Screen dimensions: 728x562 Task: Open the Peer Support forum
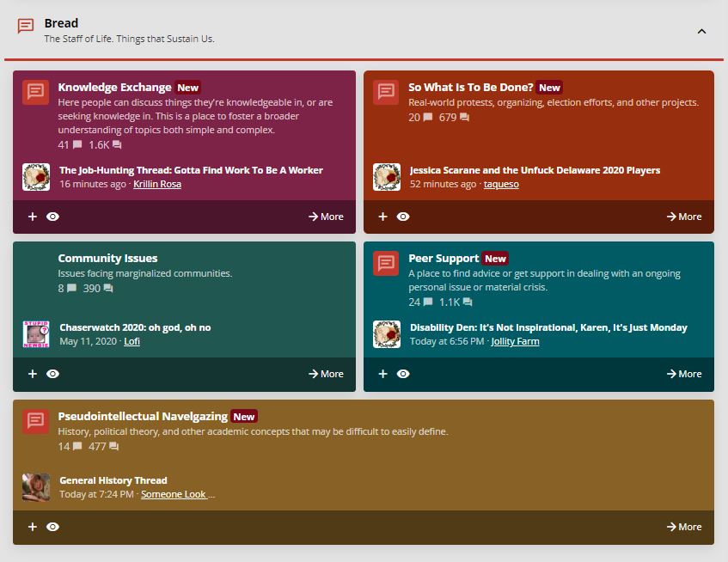(x=444, y=258)
